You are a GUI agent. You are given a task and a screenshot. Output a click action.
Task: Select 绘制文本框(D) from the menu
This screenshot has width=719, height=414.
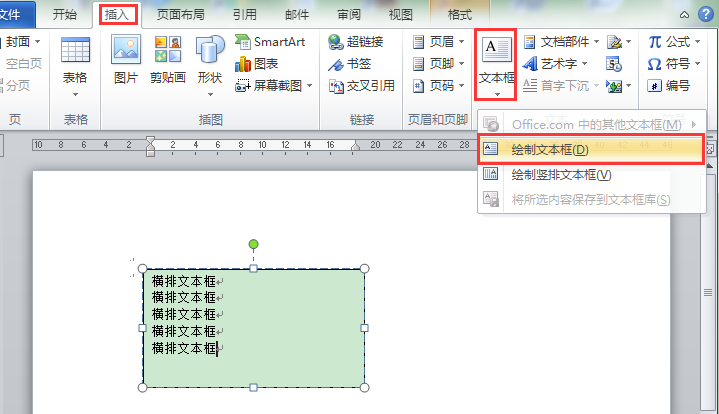click(x=591, y=149)
